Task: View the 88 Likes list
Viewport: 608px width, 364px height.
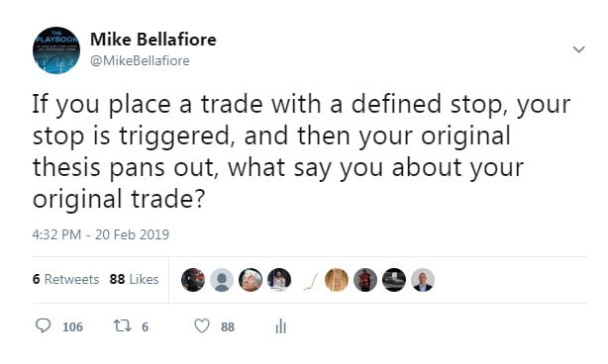Action: (134, 279)
